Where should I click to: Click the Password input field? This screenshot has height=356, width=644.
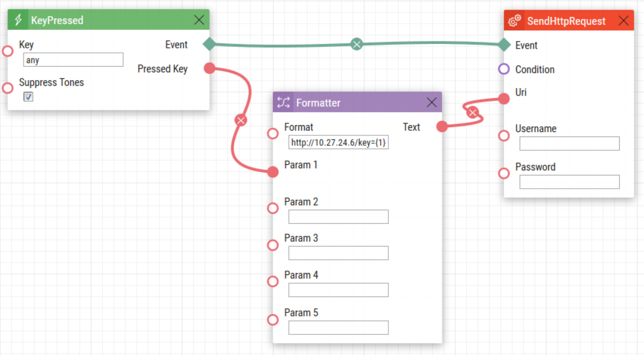569,181
